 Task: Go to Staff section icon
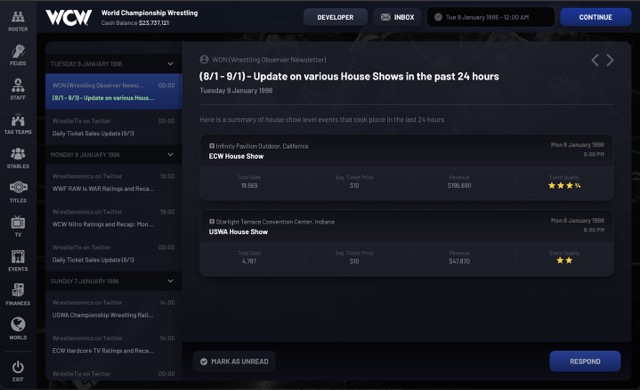(x=18, y=86)
